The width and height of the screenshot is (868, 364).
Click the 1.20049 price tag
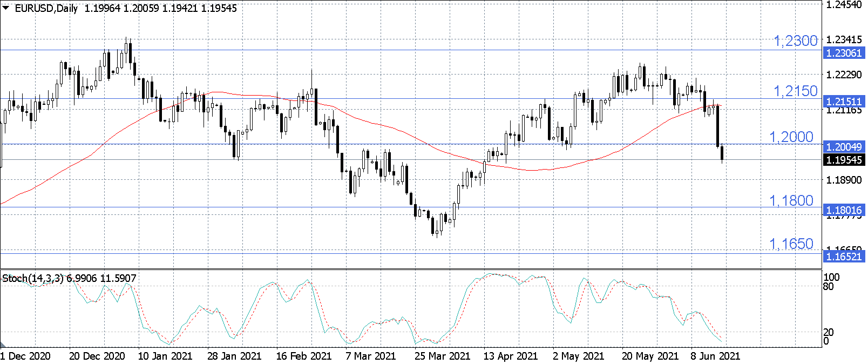click(844, 147)
